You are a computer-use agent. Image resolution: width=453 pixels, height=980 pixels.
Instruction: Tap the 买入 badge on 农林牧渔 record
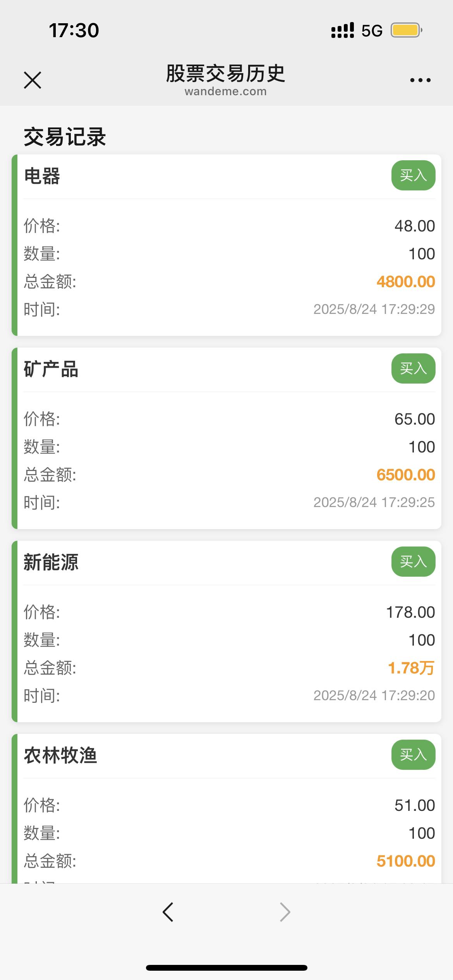tap(413, 755)
